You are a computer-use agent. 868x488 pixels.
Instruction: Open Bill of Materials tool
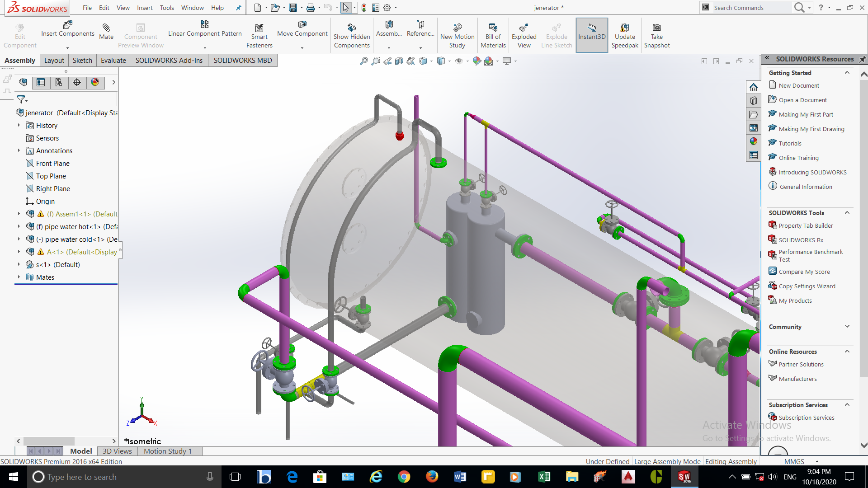(x=493, y=28)
